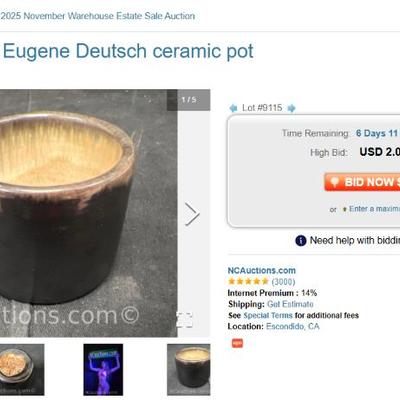Go to previous lot with left arrow
This screenshot has width=400, height=400.
tap(233, 108)
